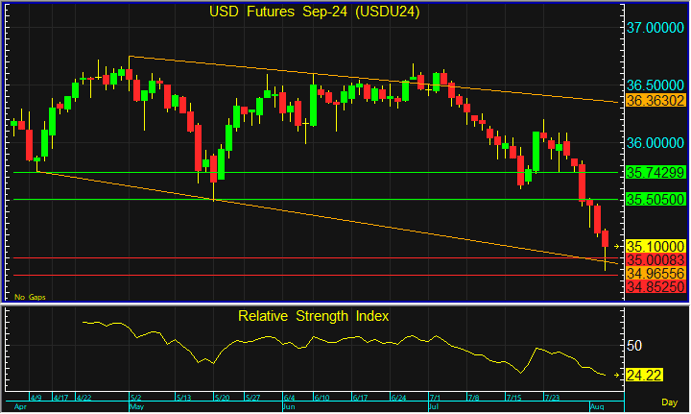
Task: Click the Jul month marker on time axis
Action: click(434, 408)
